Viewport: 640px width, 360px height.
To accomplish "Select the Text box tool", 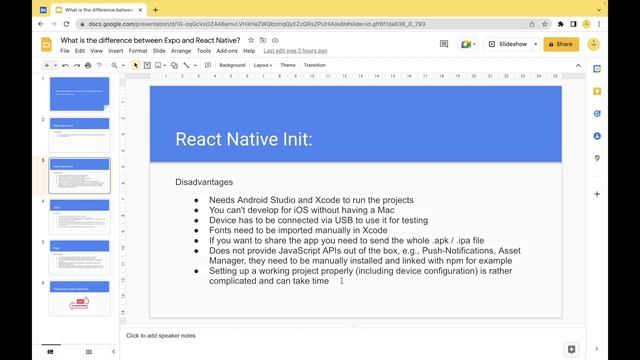I will 147,65.
